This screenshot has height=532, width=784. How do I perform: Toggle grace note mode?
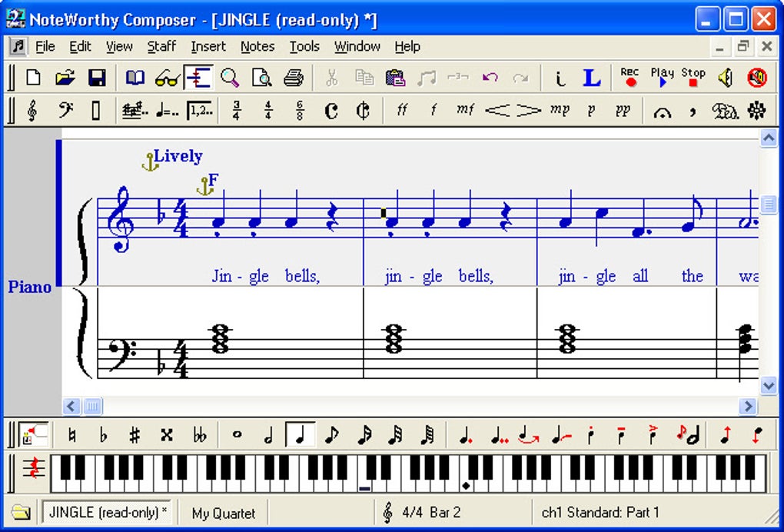point(689,435)
